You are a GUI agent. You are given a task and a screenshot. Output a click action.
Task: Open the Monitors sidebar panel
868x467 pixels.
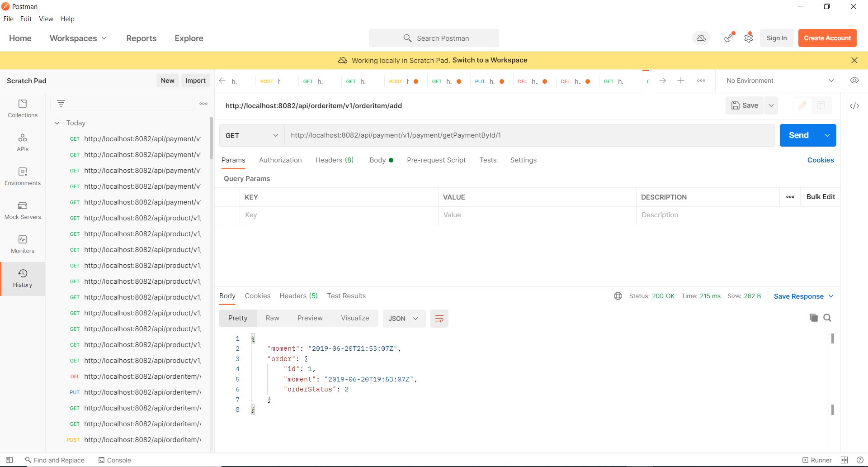click(23, 244)
